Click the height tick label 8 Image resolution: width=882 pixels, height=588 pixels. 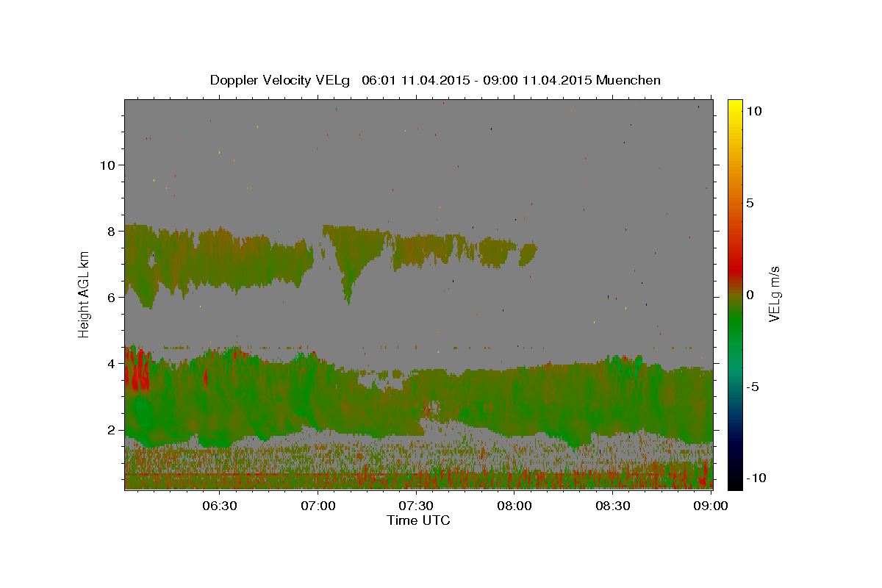click(x=112, y=231)
